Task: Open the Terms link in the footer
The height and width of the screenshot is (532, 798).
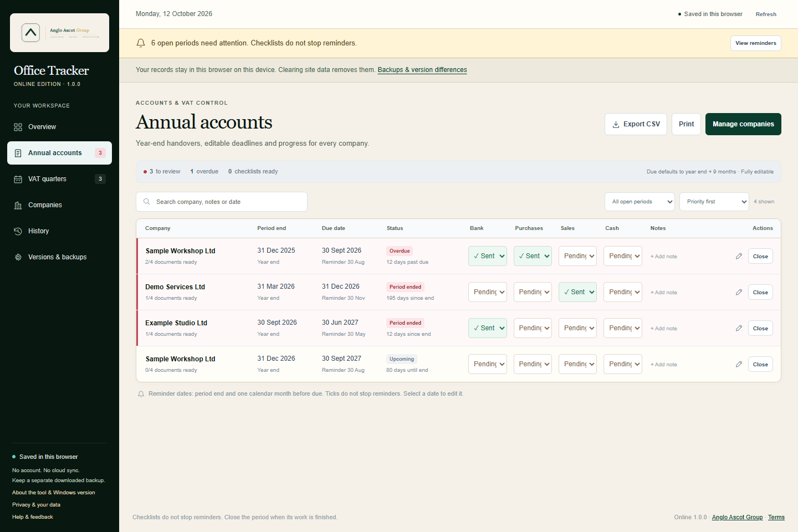Action: click(776, 517)
